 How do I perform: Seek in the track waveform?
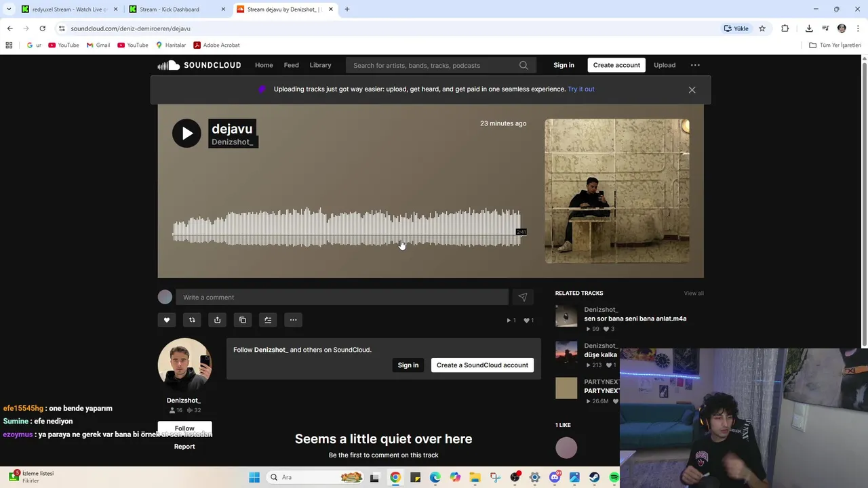click(347, 227)
